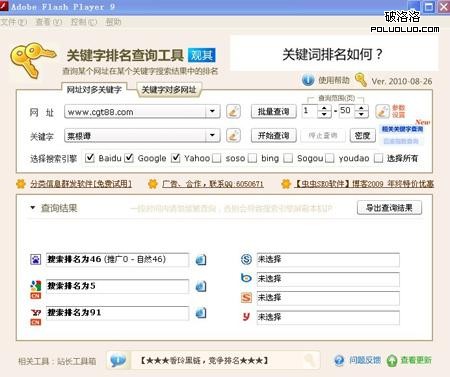
Task: Open the parameter settings icon
Action: [x=383, y=111]
